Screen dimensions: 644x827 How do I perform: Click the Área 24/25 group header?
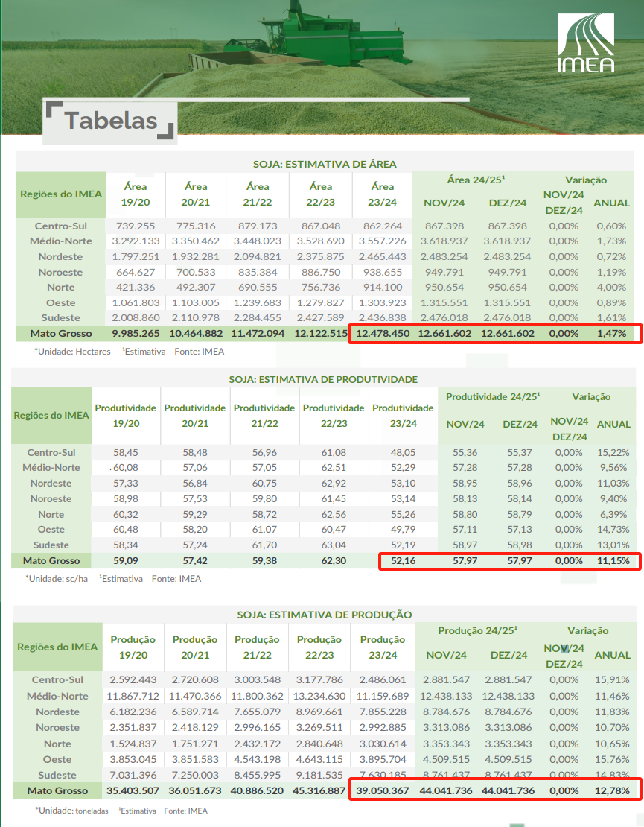coord(476,180)
